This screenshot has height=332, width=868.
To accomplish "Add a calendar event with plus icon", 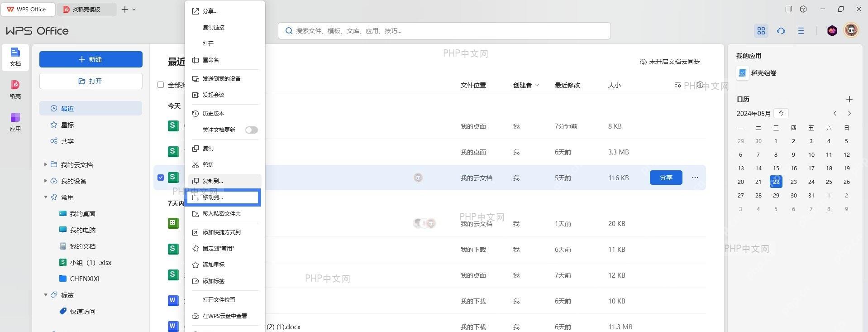I will tap(849, 99).
